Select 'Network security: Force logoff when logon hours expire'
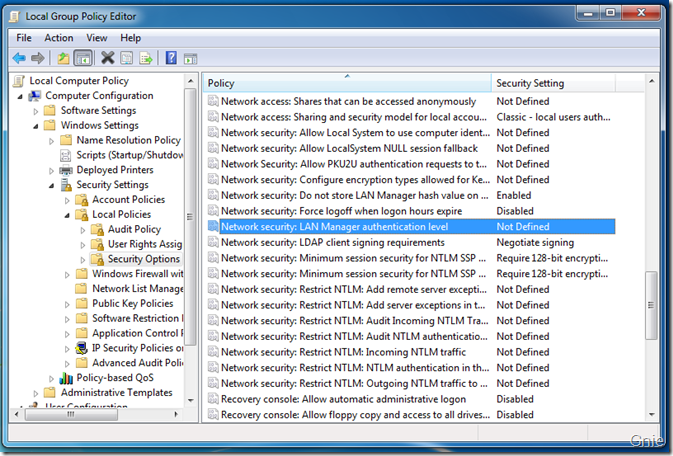The width and height of the screenshot is (673, 456). point(341,211)
